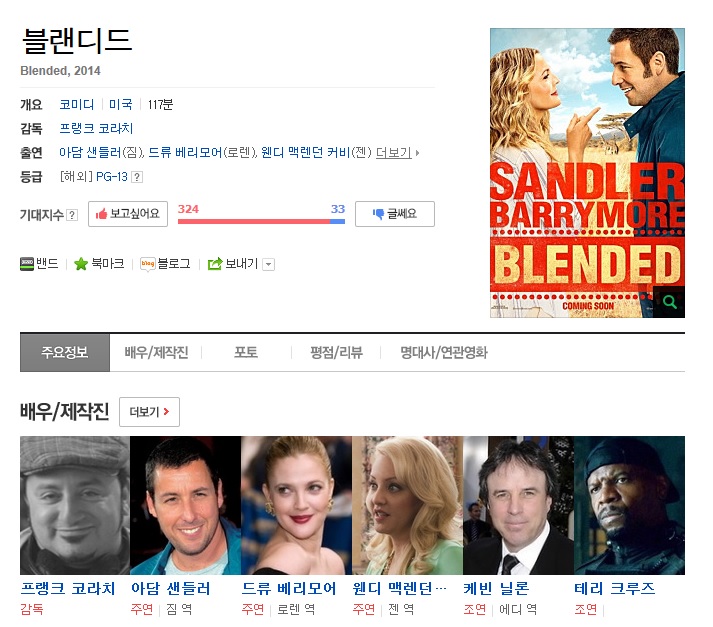Select the 명대사/연관영화 tab
Screen dimensions: 713x627
click(444, 353)
